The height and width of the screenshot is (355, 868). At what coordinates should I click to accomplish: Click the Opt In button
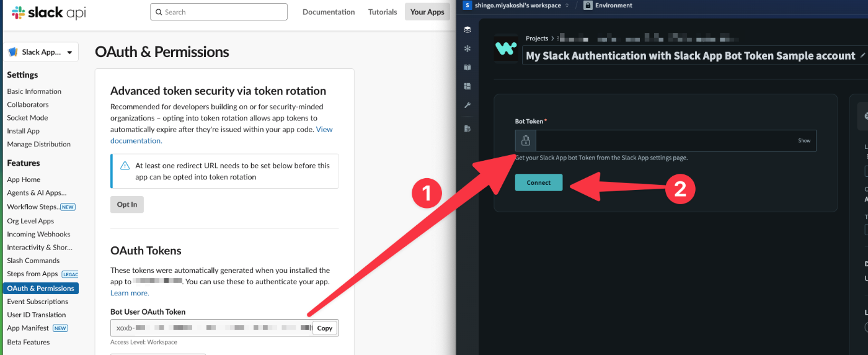(x=127, y=204)
